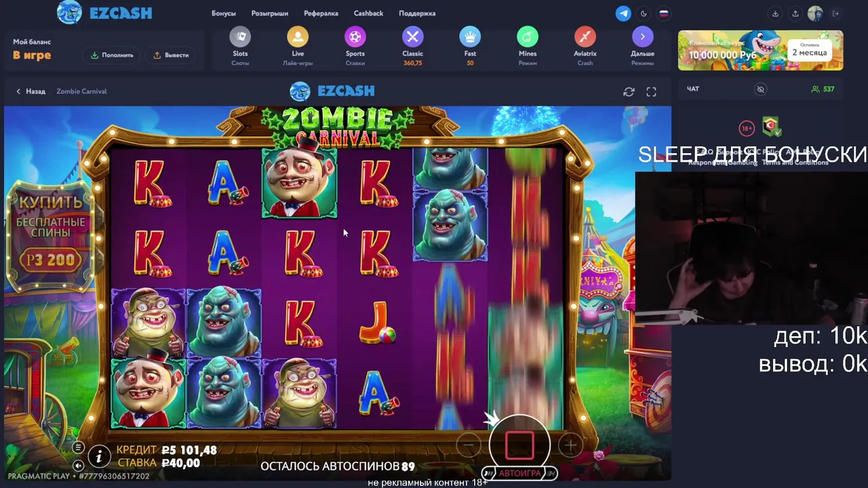Click the Вывести button
The height and width of the screenshot is (488, 868).
point(171,55)
